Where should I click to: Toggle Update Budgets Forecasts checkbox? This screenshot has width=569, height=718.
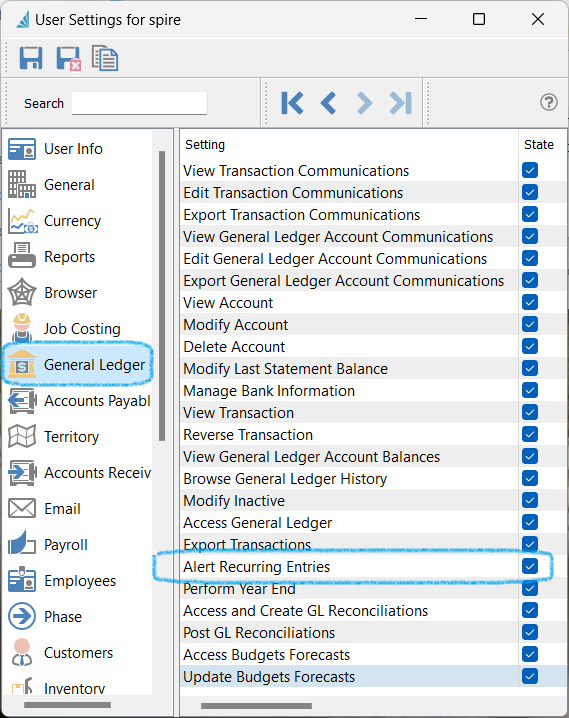point(530,676)
